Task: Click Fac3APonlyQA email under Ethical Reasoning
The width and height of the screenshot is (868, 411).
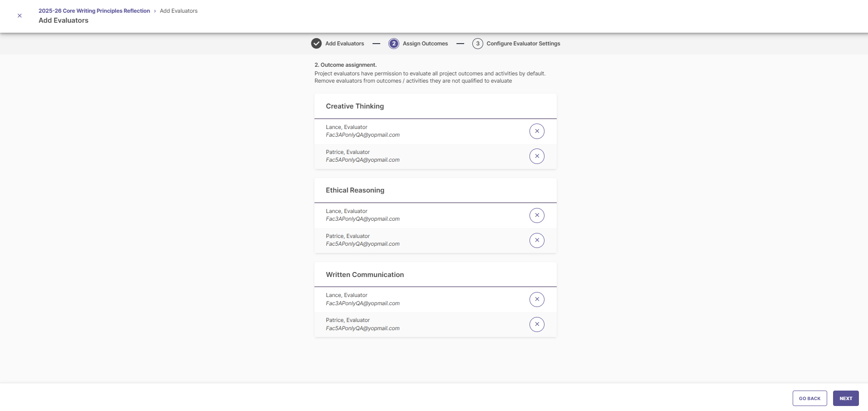Action: [363, 219]
